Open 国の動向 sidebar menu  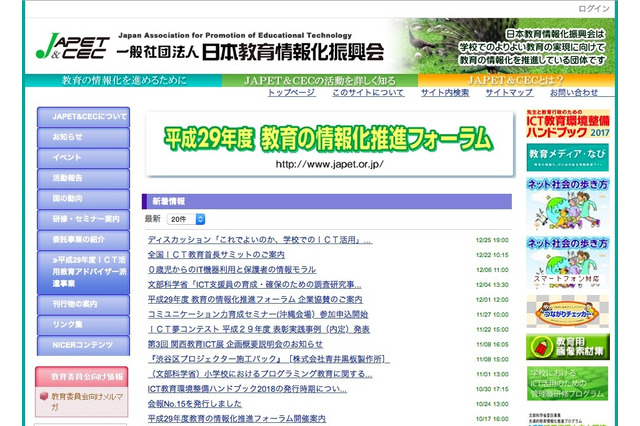tap(83, 199)
